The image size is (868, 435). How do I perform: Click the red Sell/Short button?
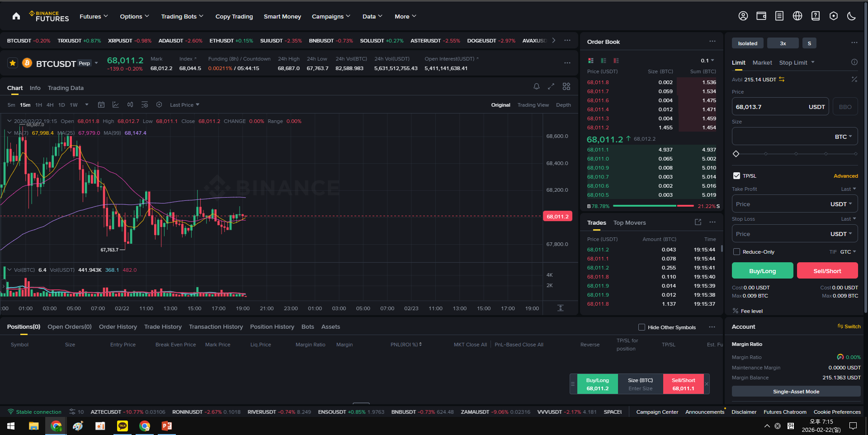(827, 270)
